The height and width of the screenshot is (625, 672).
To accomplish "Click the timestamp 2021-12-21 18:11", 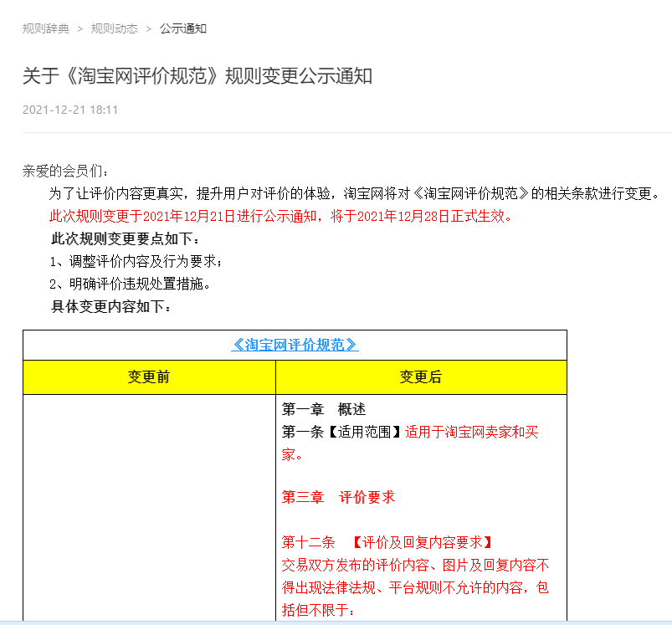I will coord(70,110).
